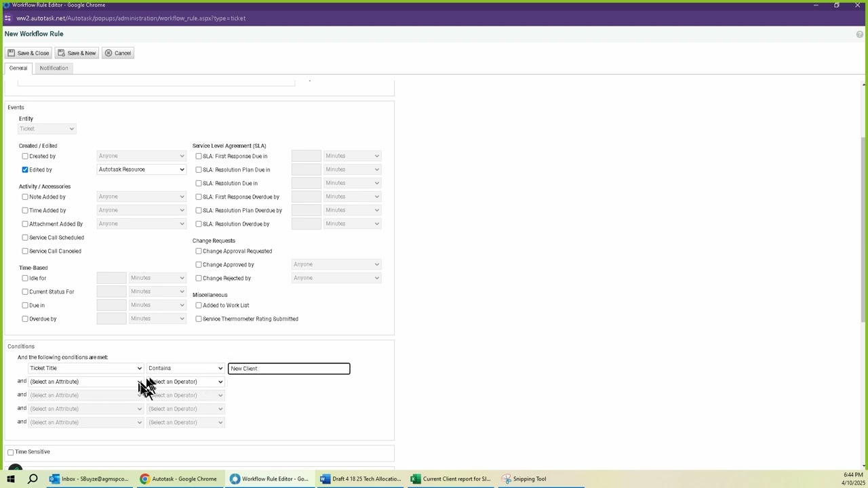Check Change Approval Requested

[x=199, y=251]
